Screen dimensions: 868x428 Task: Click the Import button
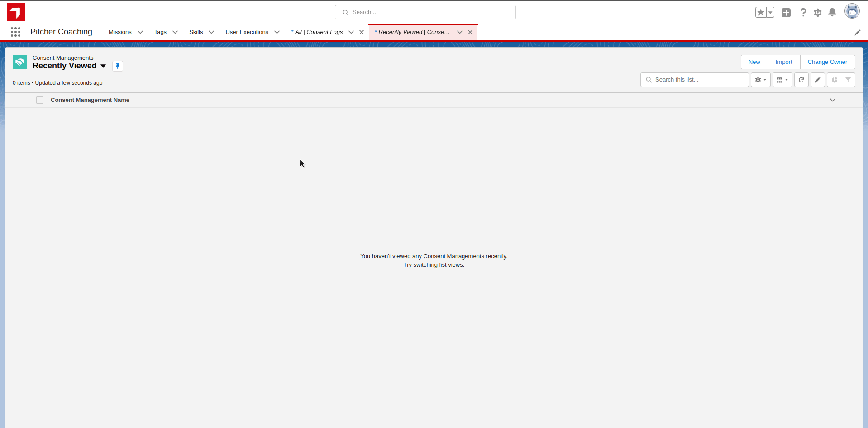click(x=784, y=62)
